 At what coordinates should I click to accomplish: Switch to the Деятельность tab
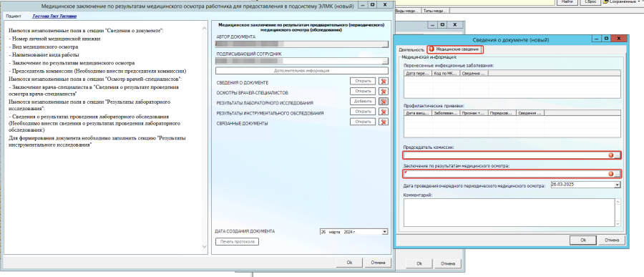[x=411, y=49]
